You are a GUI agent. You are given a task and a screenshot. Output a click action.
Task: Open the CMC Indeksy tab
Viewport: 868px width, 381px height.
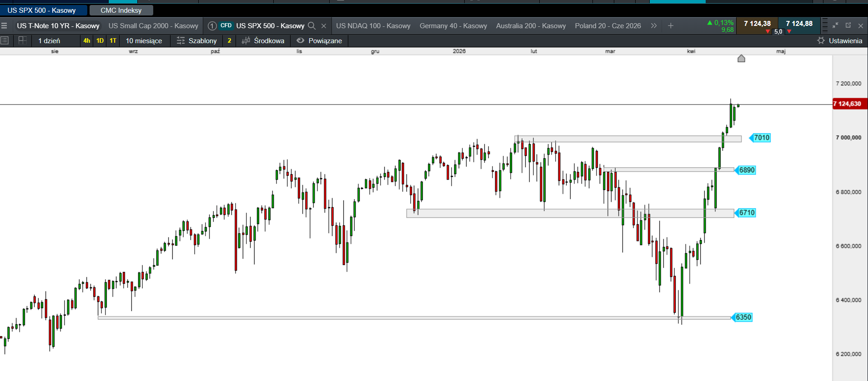coord(121,10)
